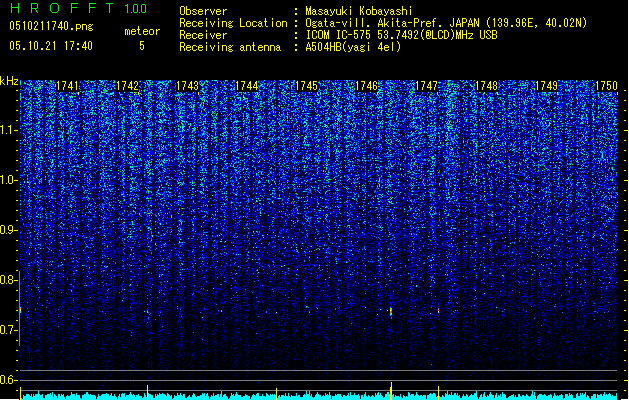Click time marker 1743
This screenshot has height=400, width=629.
[187, 86]
